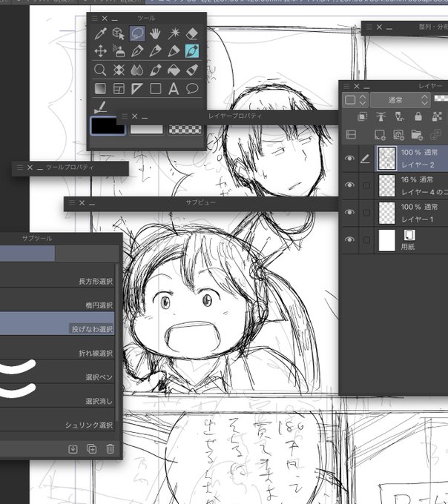The height and width of the screenshot is (504, 448).
Task: Select the crossed-diamond icon beside the magnifier
Action: [x=119, y=70]
